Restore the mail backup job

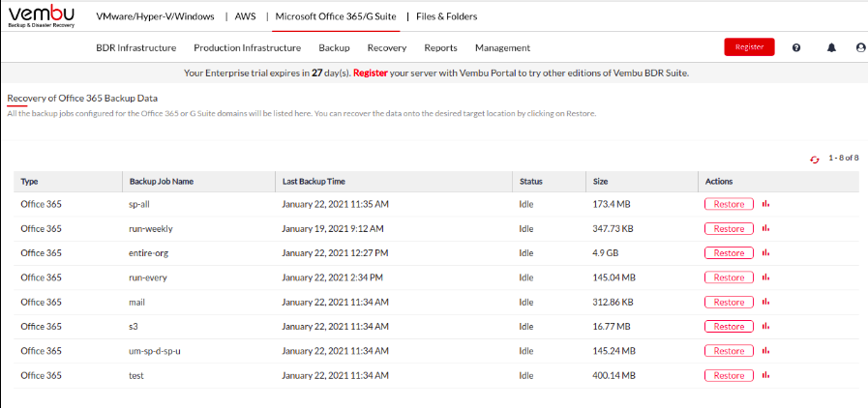(729, 302)
